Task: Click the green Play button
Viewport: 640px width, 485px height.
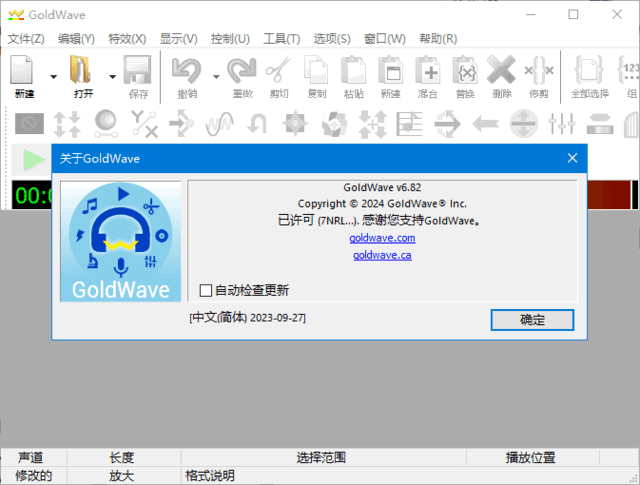Action: coord(33,159)
